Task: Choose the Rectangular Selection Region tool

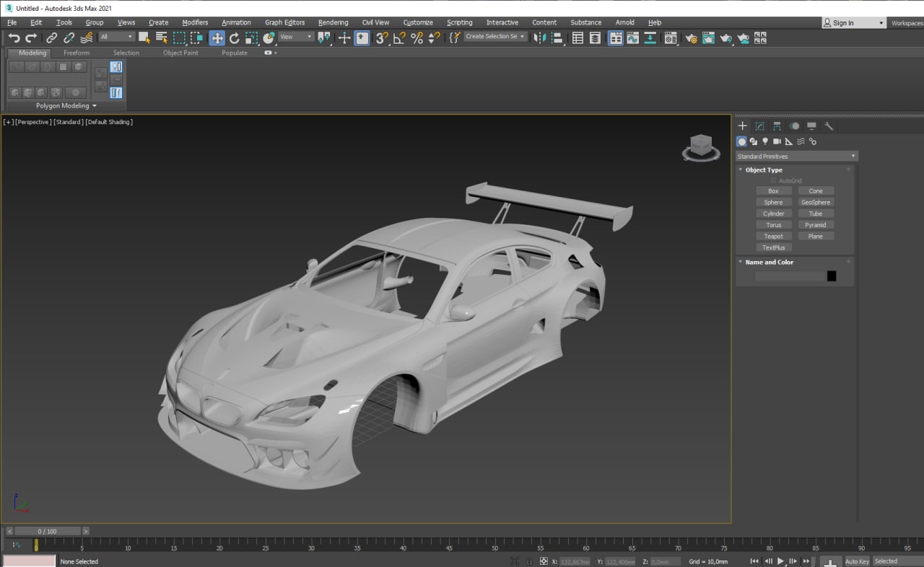Action: pyautogui.click(x=179, y=38)
